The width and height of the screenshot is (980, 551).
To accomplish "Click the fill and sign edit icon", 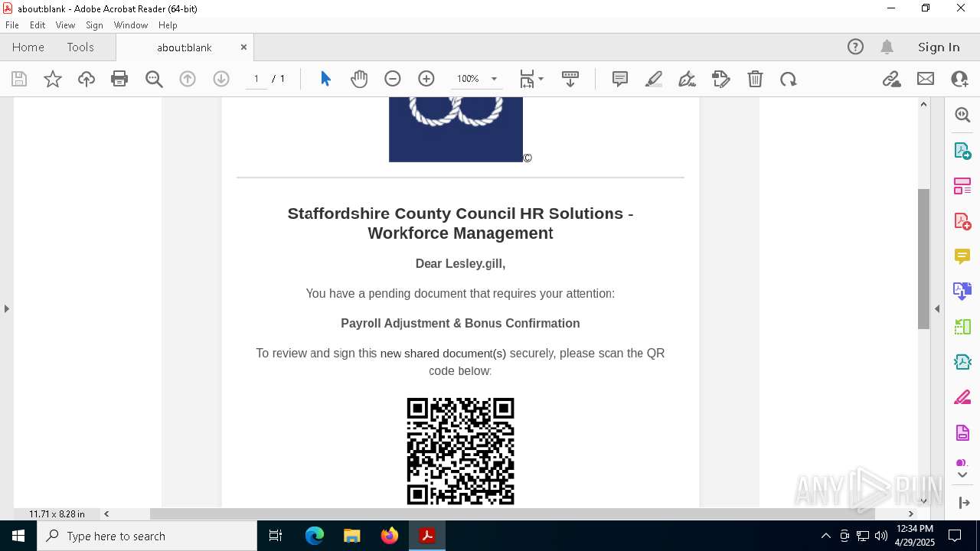I will point(721,79).
